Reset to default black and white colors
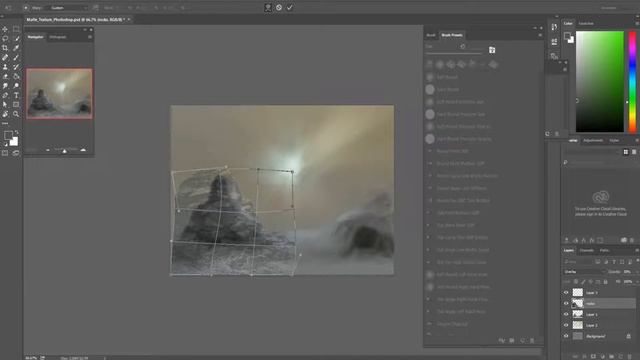Image resolution: width=640 pixels, height=360 pixels. pyautogui.click(x=6, y=144)
